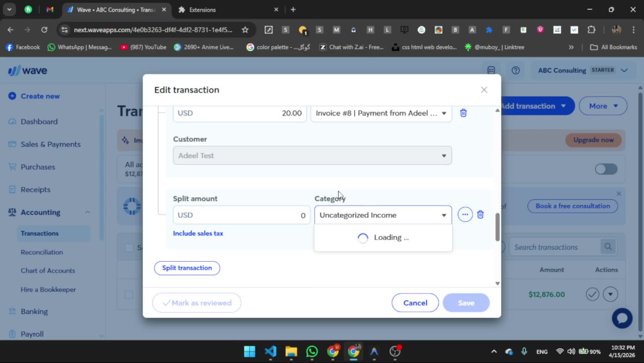The image size is (644, 363).
Task: Open Chrome tab search dropdown
Action: pos(9,10)
